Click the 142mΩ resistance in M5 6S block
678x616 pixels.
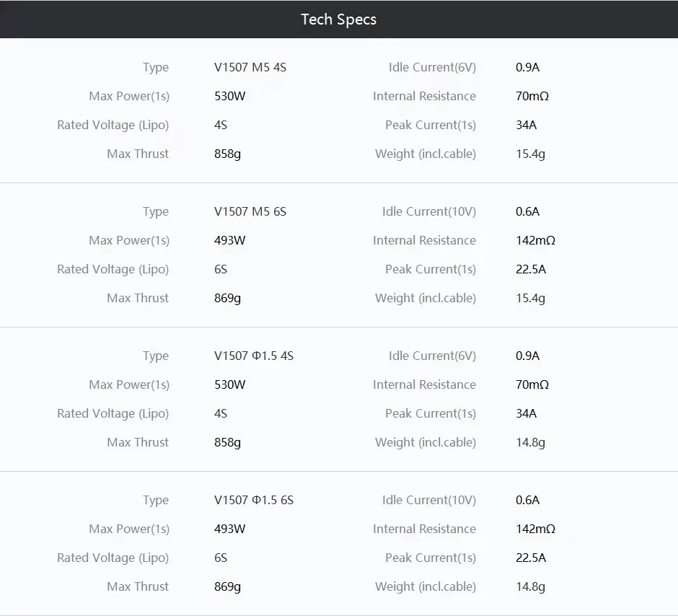pos(535,240)
